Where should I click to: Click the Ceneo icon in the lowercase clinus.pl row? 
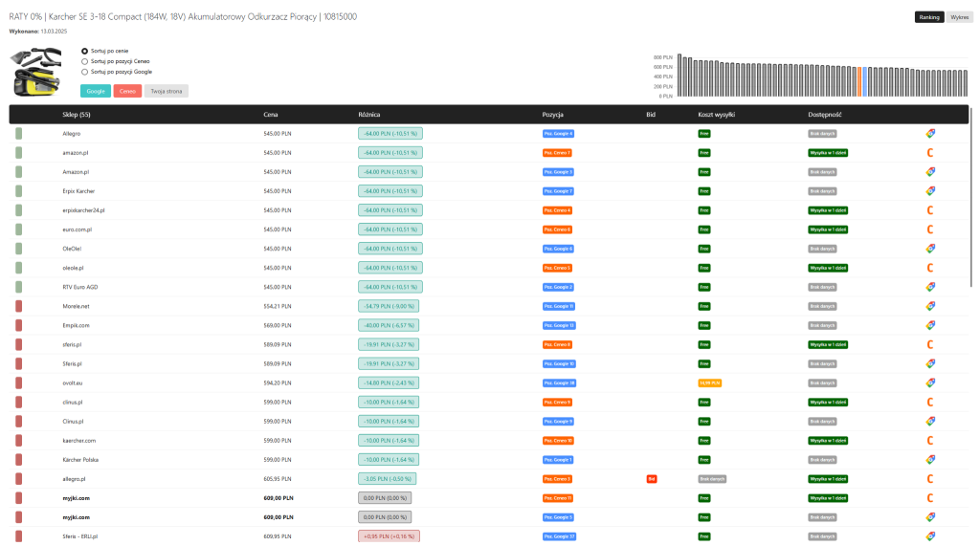click(930, 403)
